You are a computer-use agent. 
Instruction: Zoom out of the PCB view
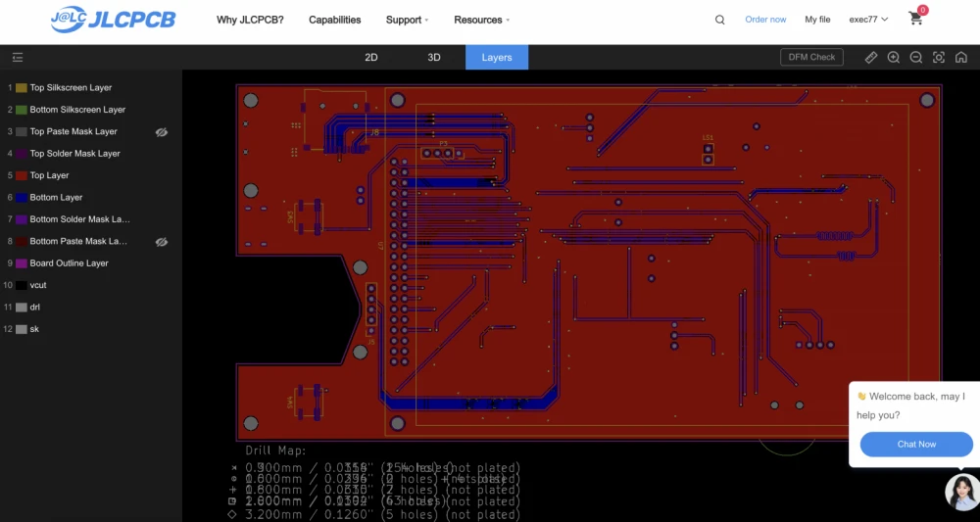pos(916,58)
